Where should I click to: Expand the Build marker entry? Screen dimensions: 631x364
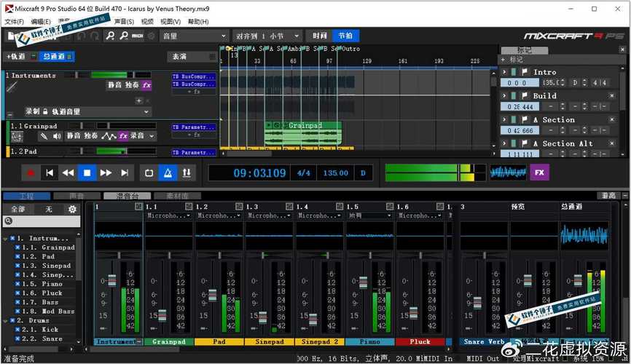coord(504,96)
